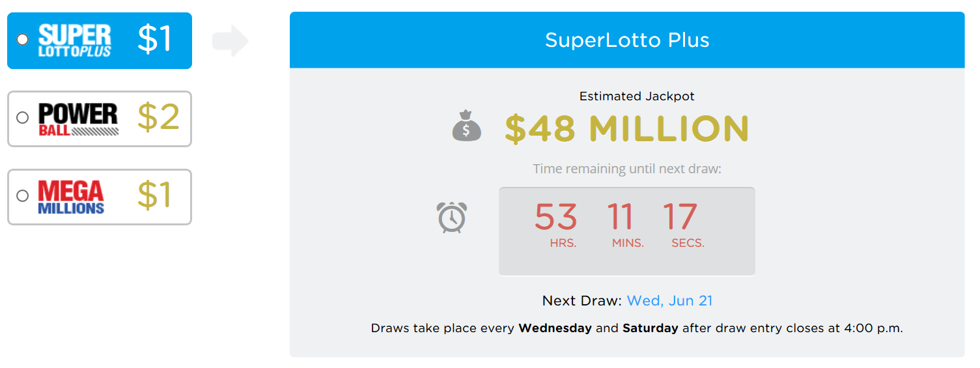980x368 pixels.
Task: Click the SuperLotto Plus logo
Action: point(75,40)
